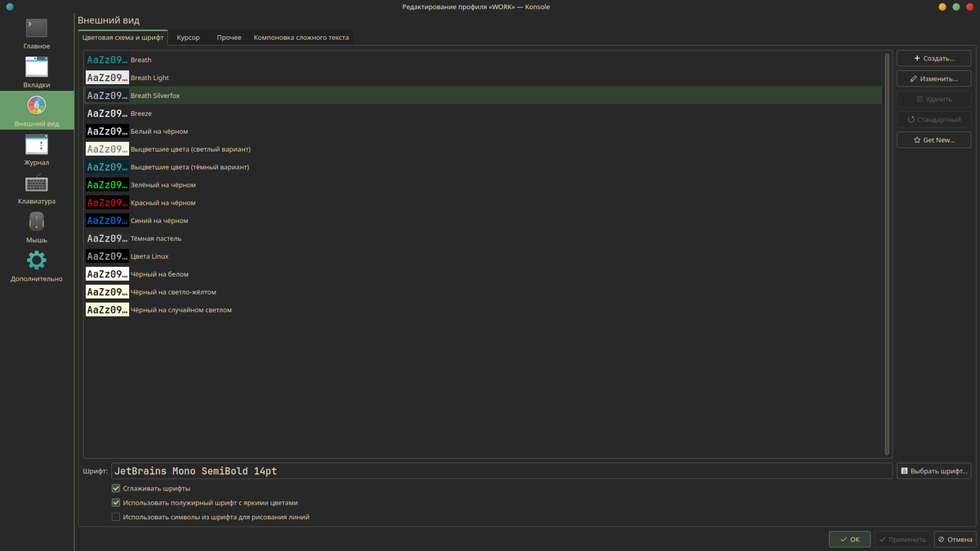Enable Использовать символы из шрифта для рисования линий
The height and width of the screenshot is (551, 980).
(116, 517)
